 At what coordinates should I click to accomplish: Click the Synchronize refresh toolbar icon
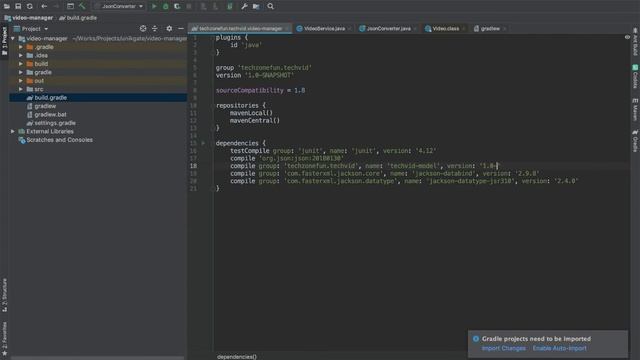click(30, 6)
